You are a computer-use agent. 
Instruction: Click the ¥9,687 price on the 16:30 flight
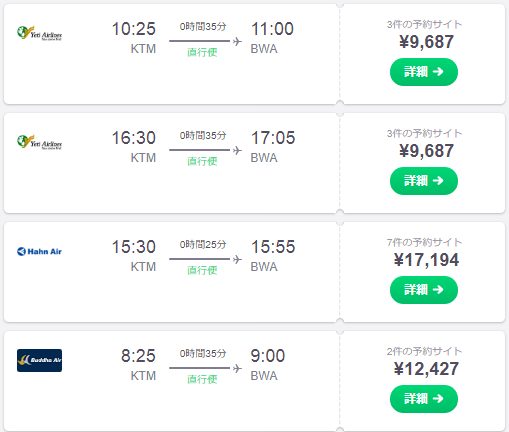click(x=426, y=151)
